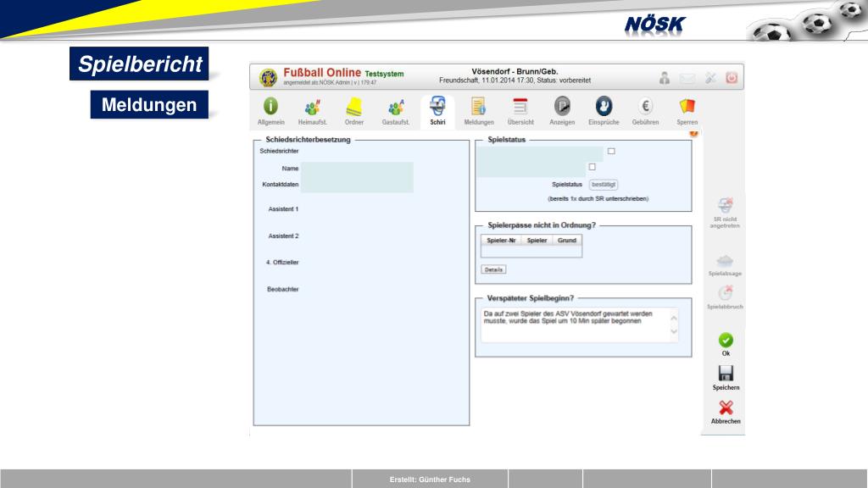The image size is (868, 488).
Task: Click the Beobachter label
Action: click(x=283, y=290)
